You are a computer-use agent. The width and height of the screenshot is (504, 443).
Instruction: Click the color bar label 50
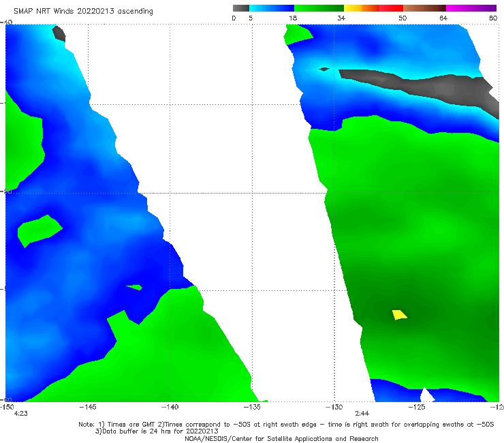click(x=403, y=18)
